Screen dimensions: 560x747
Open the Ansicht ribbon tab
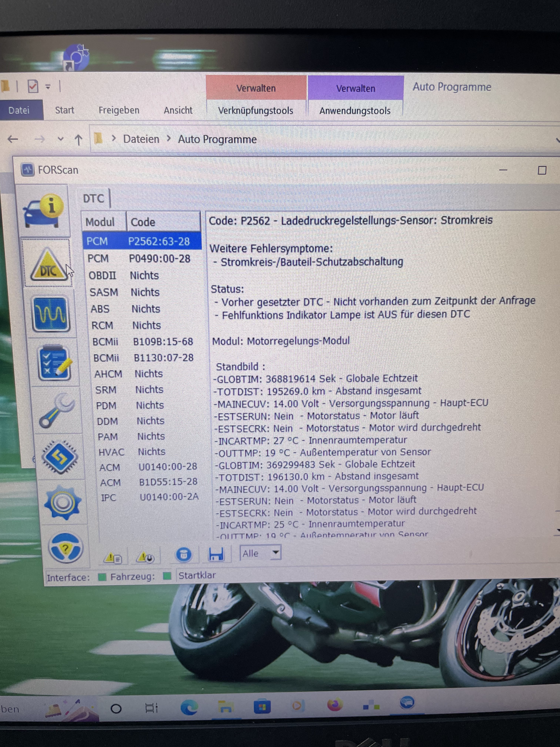tap(178, 110)
